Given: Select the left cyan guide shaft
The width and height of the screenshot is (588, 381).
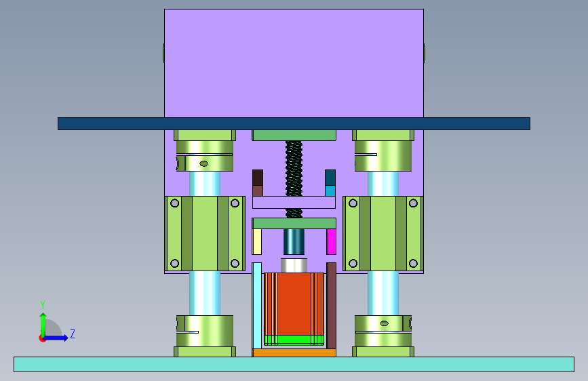Looking at the screenshot, I should point(205,292).
